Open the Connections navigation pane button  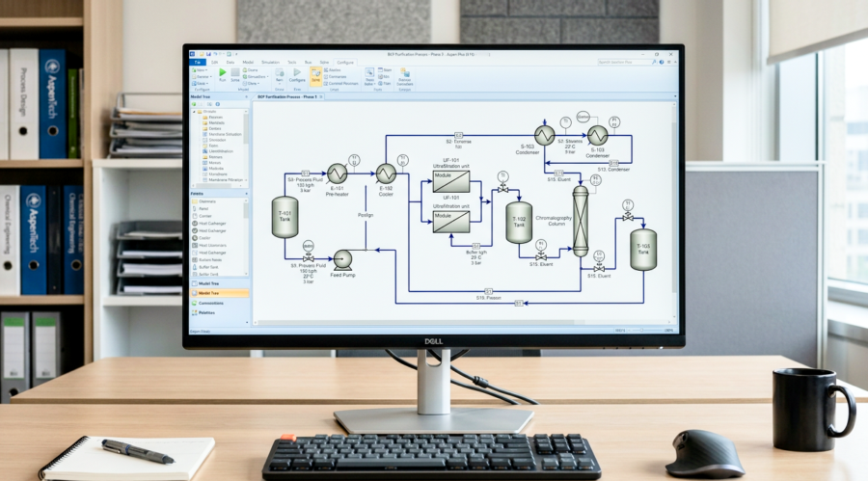pos(210,303)
